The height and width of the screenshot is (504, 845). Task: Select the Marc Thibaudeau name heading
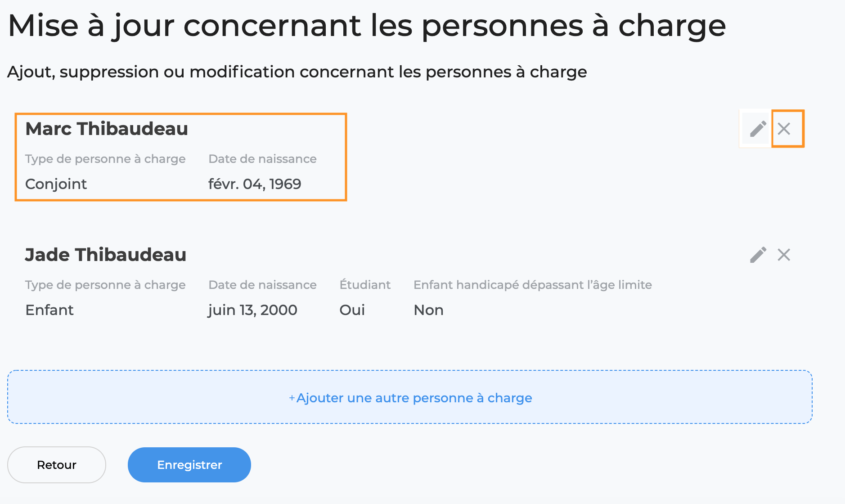pos(107,129)
